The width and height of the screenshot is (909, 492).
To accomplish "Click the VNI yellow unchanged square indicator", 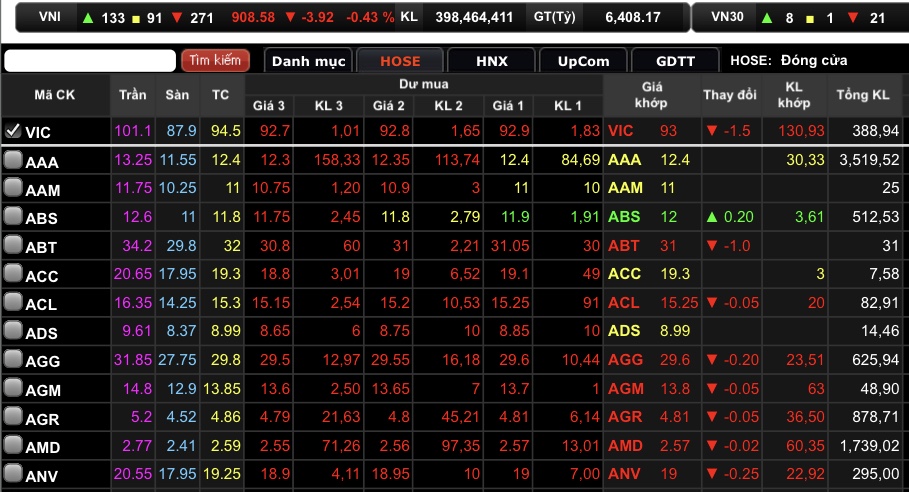I will coord(135,18).
